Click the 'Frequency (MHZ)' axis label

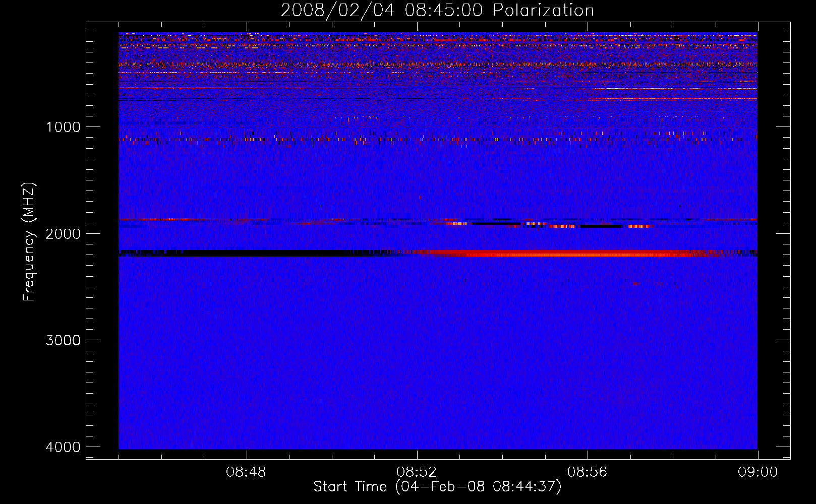(x=29, y=242)
